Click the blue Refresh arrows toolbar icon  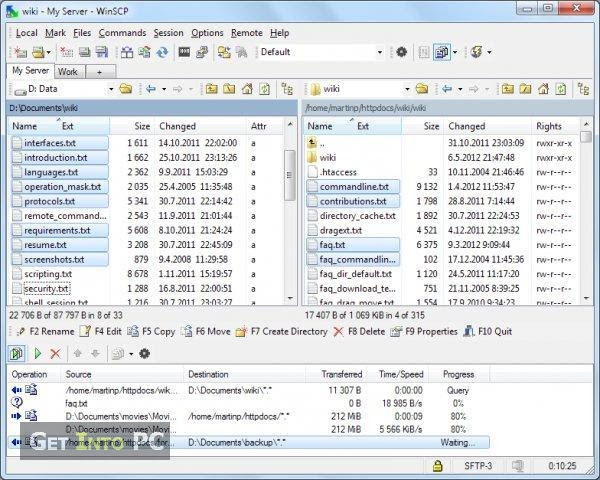pos(162,52)
